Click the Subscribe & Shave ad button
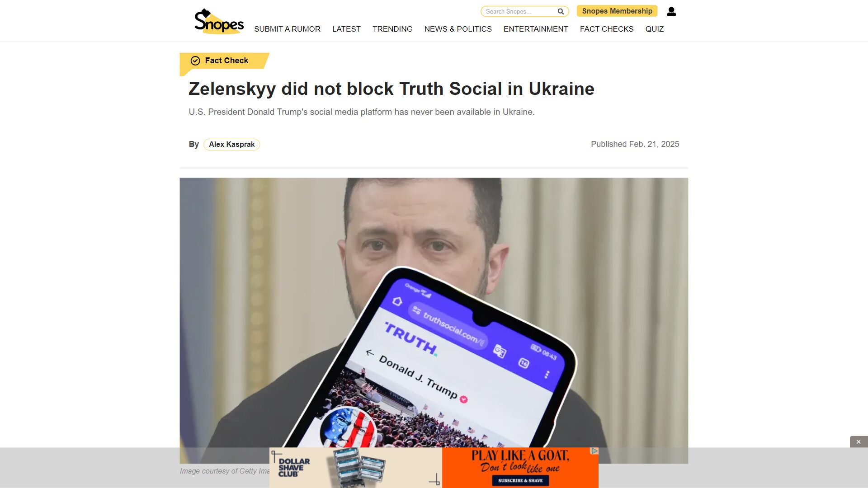Viewport: 868px width, 488px height. coord(520,480)
